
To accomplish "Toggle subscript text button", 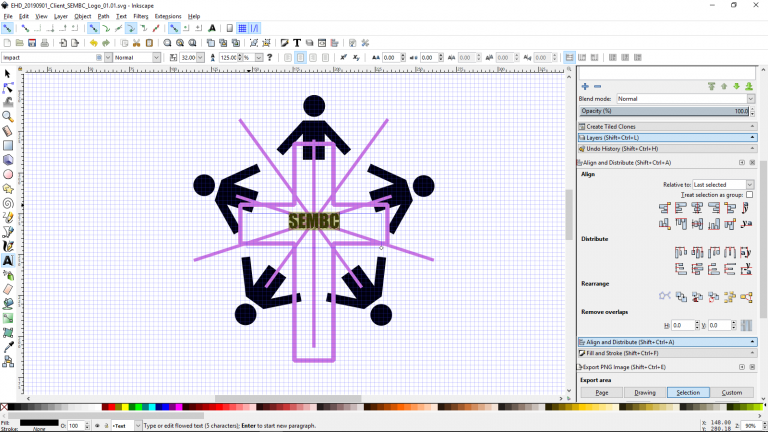I will coord(356,58).
